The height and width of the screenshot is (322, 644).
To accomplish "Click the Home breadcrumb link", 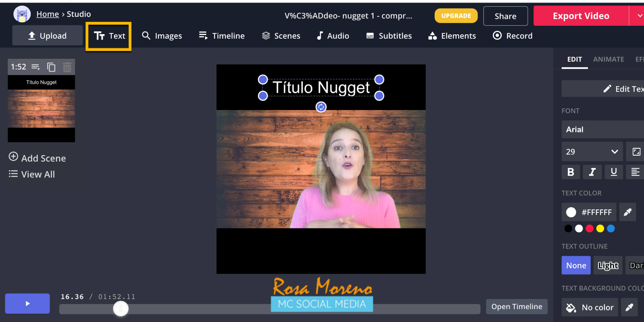I will point(47,14).
